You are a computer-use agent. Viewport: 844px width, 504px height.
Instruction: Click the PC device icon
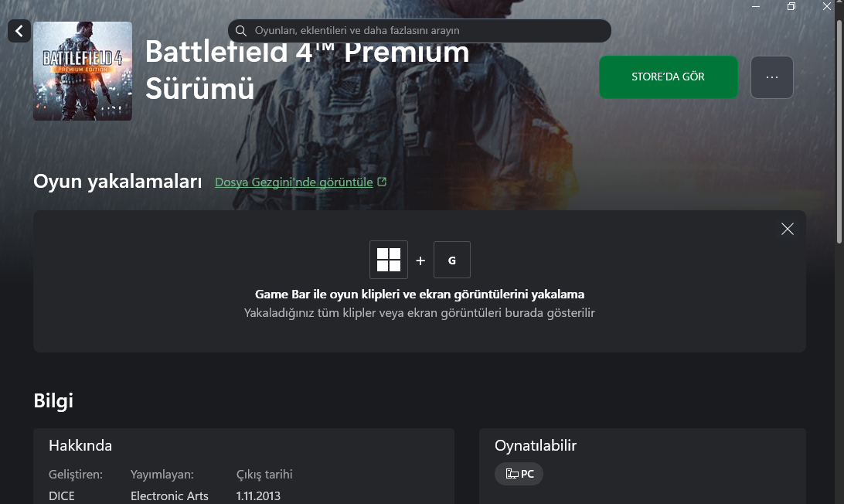pos(512,474)
